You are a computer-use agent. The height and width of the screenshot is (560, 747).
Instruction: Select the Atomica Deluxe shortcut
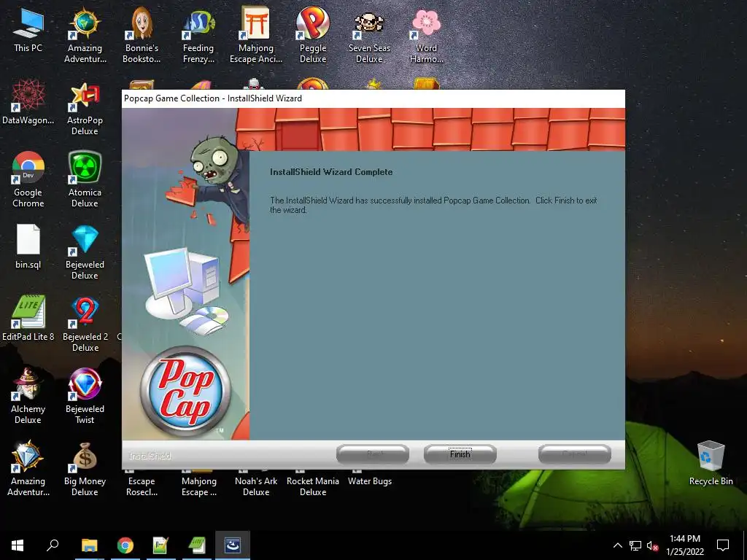85,179
